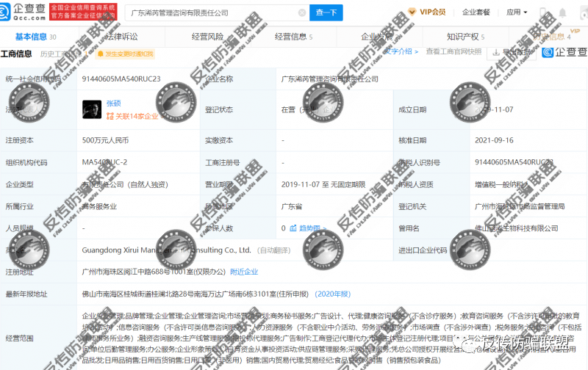Click the orange 发生变更时通知我 alert badge
Screen dimensions: 588x370
[129, 54]
